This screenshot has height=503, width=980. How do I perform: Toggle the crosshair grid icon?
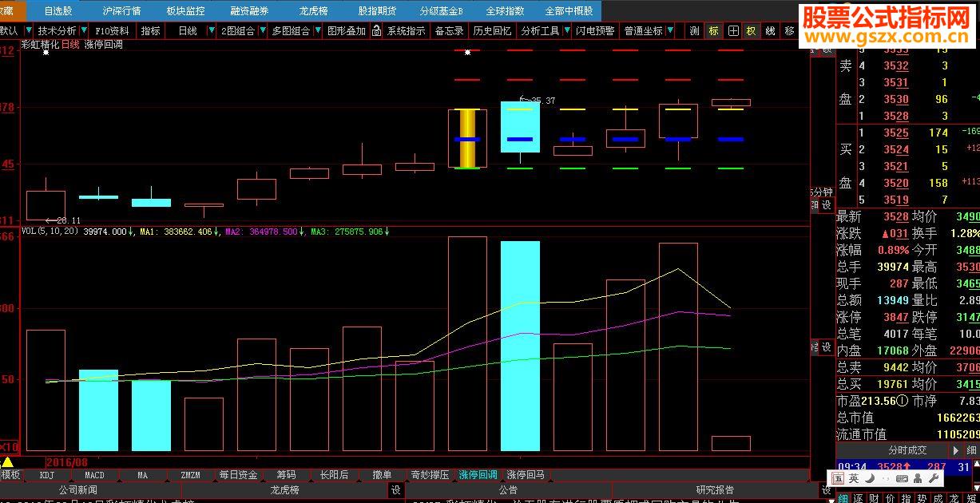732,31
